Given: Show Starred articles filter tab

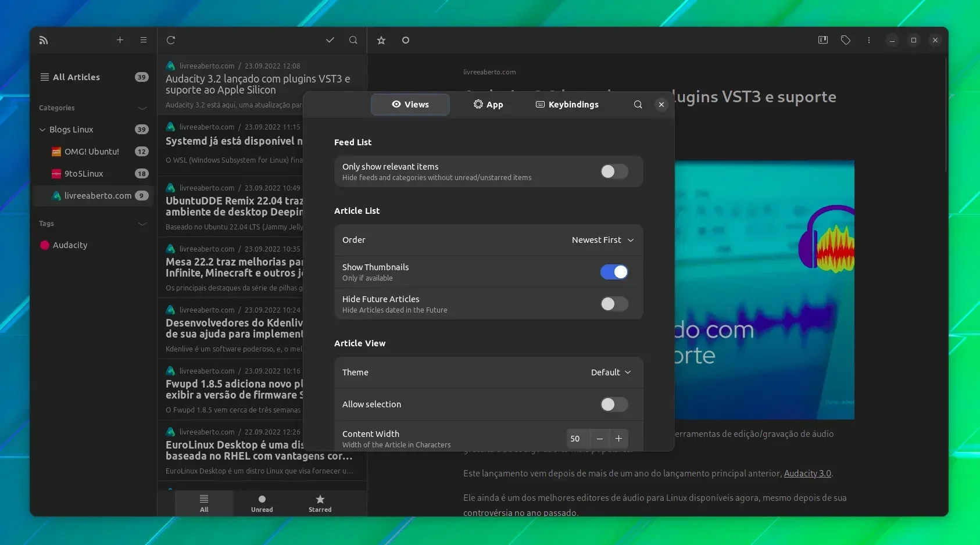Looking at the screenshot, I should (320, 503).
